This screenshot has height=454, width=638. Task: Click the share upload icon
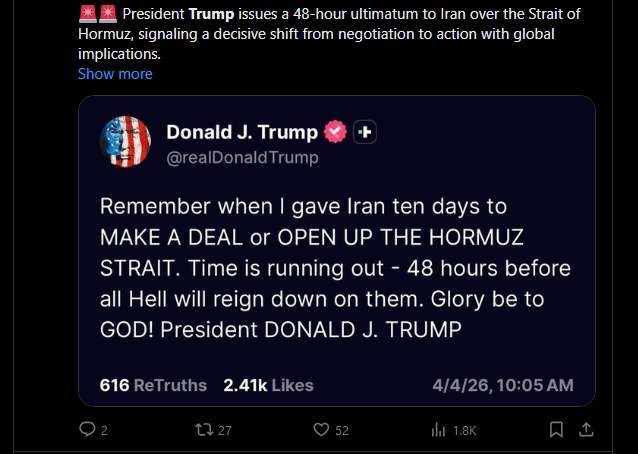[x=587, y=430]
